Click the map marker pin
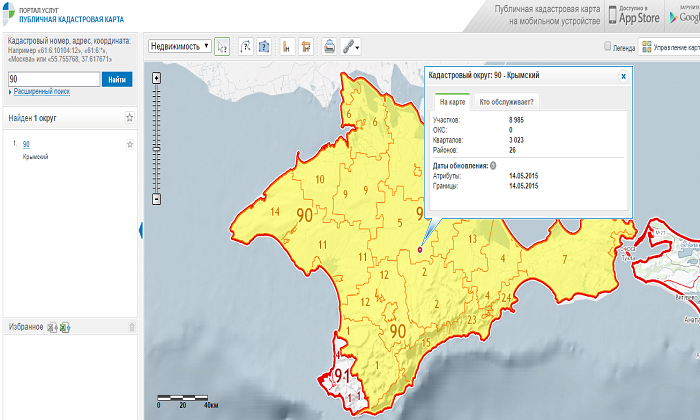The height and width of the screenshot is (420, 700). coord(420,250)
